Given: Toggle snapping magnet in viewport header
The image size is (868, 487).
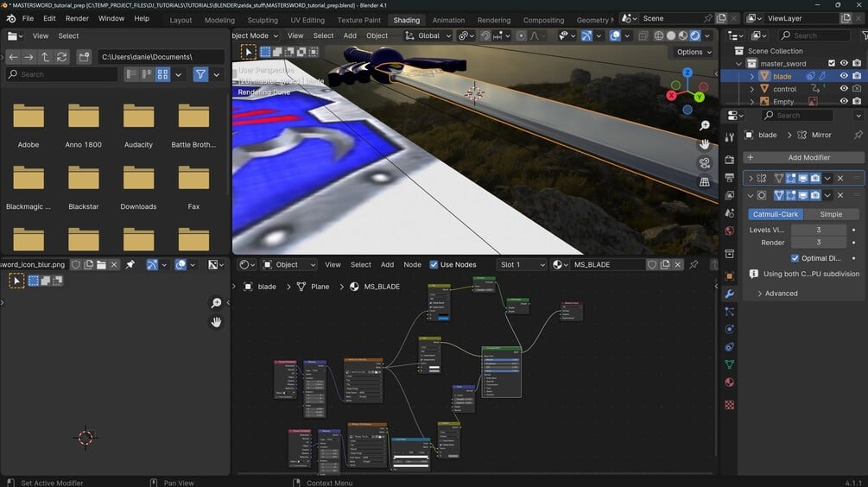Looking at the screenshot, I should (x=485, y=35).
